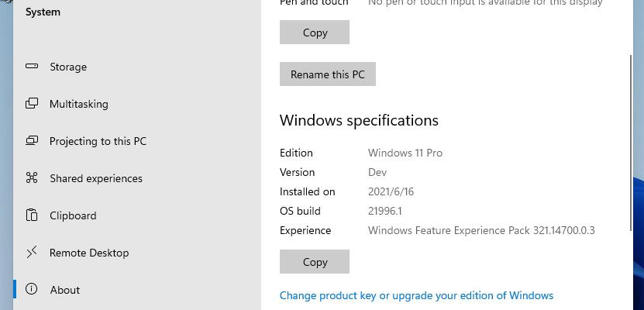Open Change product key or upgrade link
Image resolution: width=644 pixels, height=310 pixels.
416,295
